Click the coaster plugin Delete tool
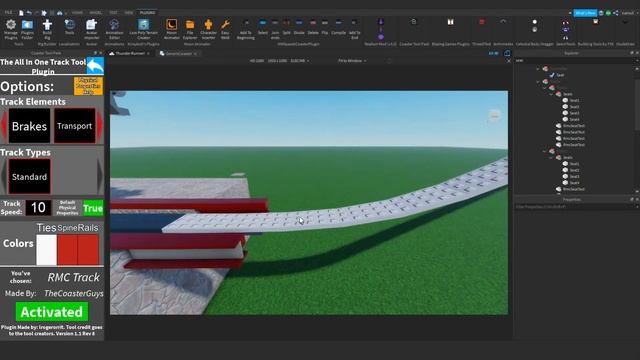The image size is (640, 360). click(313, 27)
